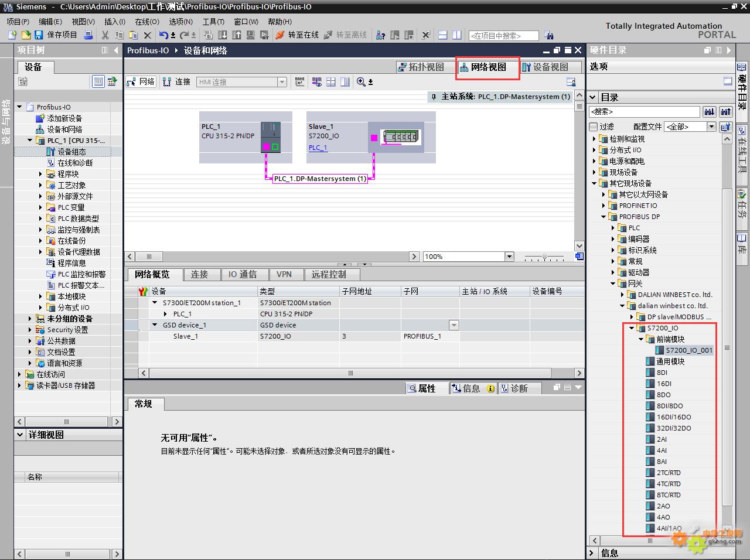Viewport: 750px width, 560px height.
Task: Expand the 分布式 I/O catalog folder
Action: 594,150
